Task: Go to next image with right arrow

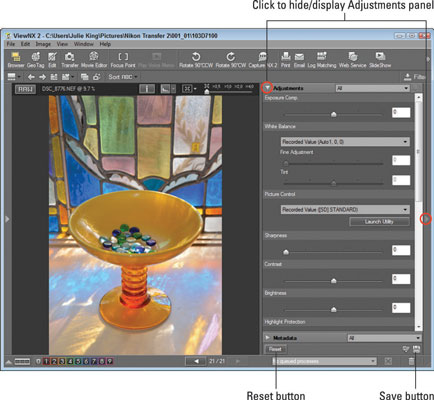Action: (x=42, y=77)
